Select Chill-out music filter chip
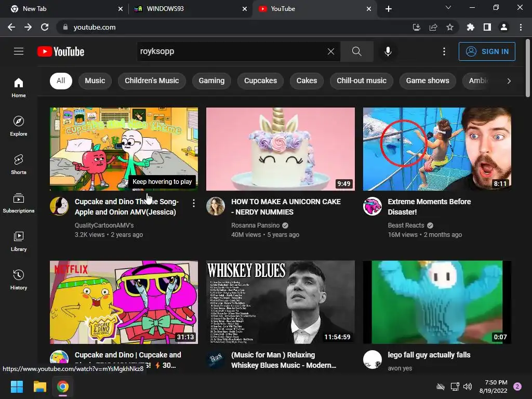The width and height of the screenshot is (532, 399). click(x=362, y=81)
